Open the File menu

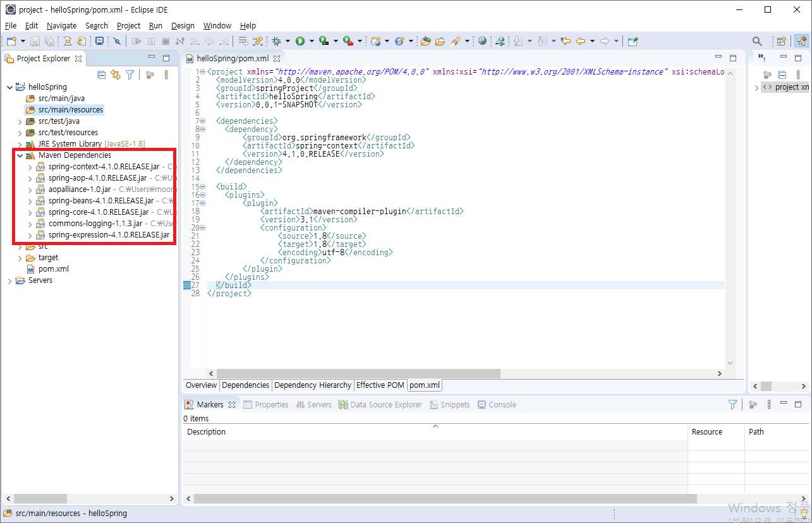pos(11,25)
